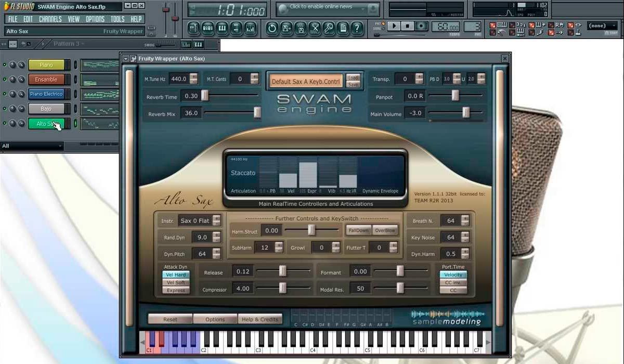
Task: Click the tempo display showing 60
Action: tap(448, 27)
